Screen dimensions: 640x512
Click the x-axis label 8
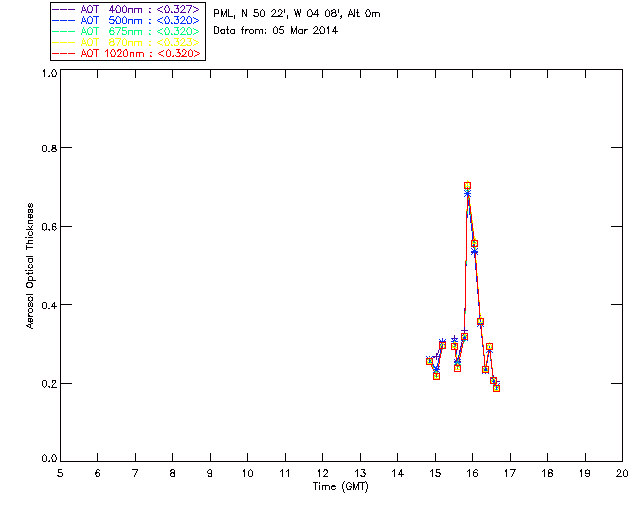(173, 473)
